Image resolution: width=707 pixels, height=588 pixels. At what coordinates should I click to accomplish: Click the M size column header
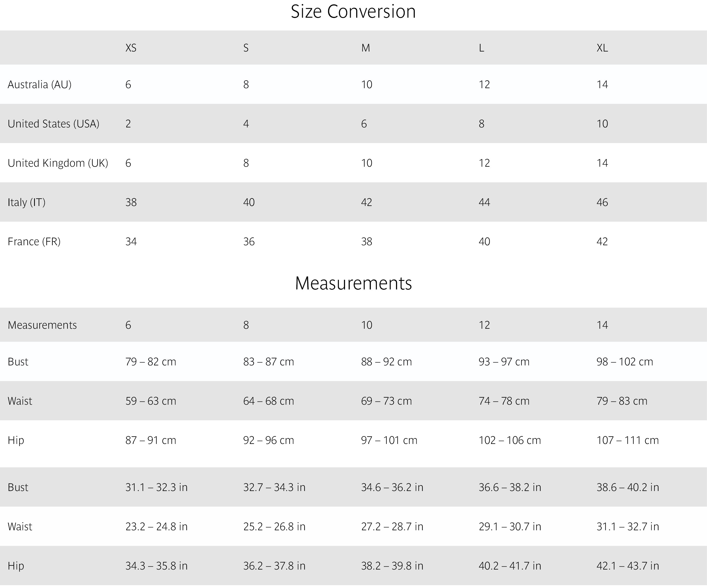pos(366,48)
